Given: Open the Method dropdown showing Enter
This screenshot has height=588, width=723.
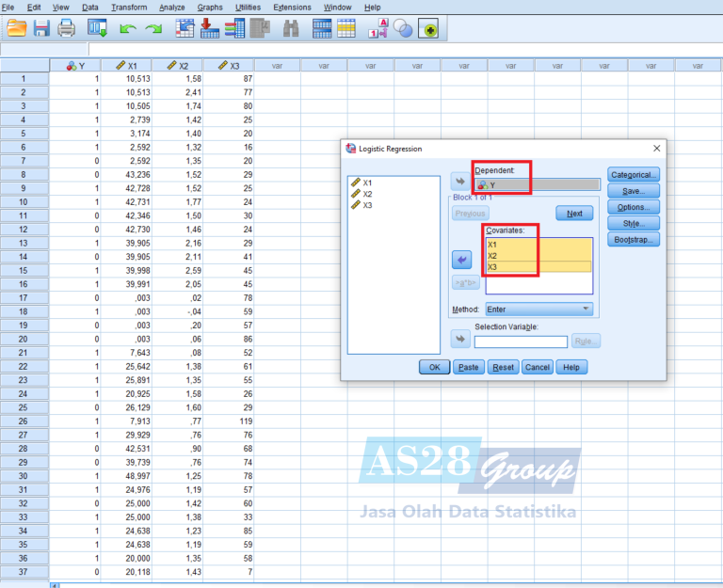Looking at the screenshot, I should tap(538, 309).
